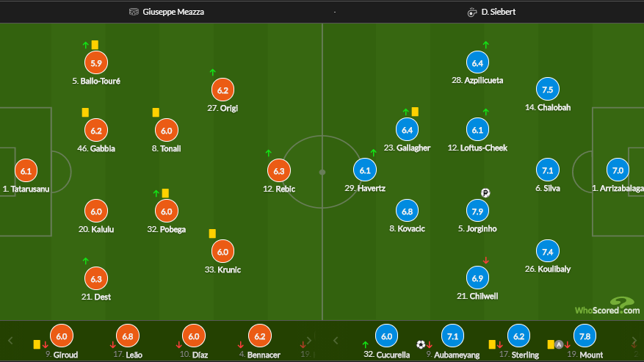Click the WhoScored.com logo watermark

[x=607, y=306]
